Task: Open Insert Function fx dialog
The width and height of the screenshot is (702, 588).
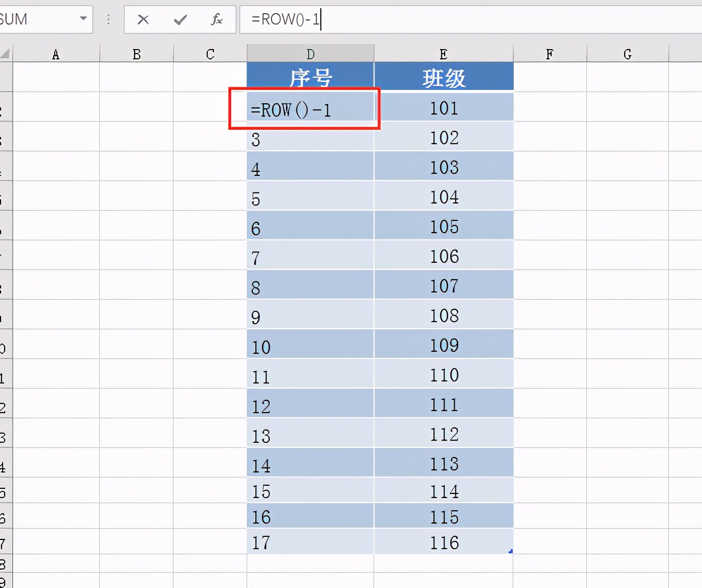Action: point(216,20)
